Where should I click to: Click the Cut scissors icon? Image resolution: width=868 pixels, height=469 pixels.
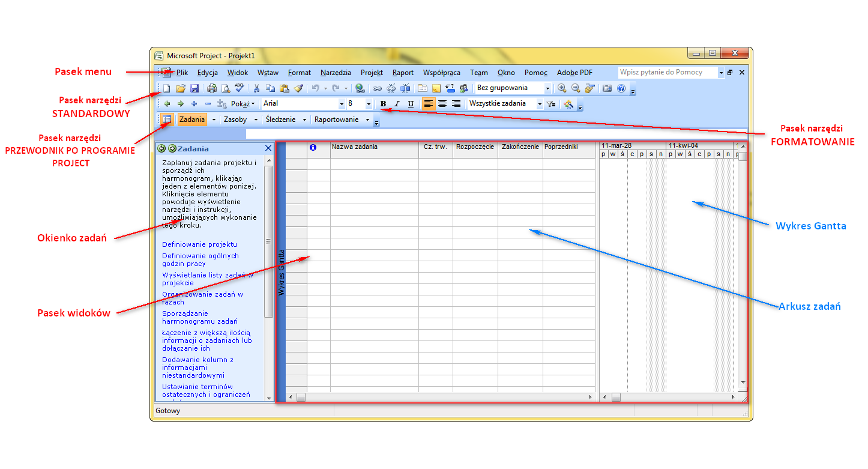tap(256, 88)
